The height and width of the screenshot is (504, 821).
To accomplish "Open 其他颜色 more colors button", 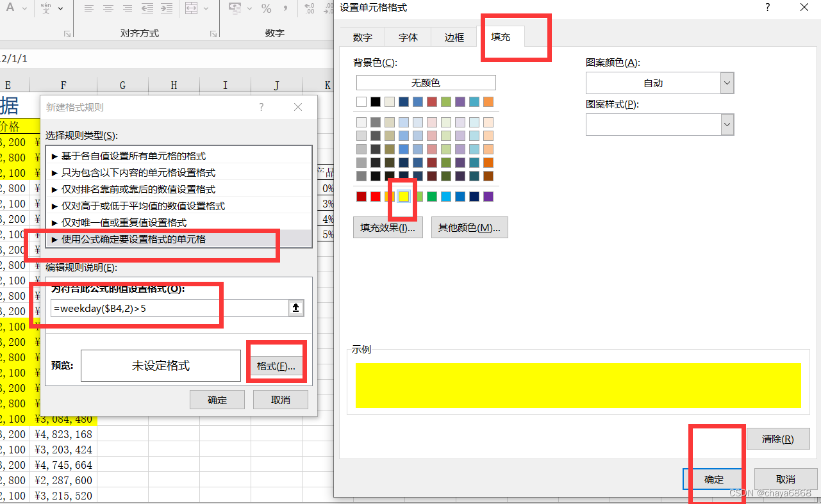I will [470, 227].
